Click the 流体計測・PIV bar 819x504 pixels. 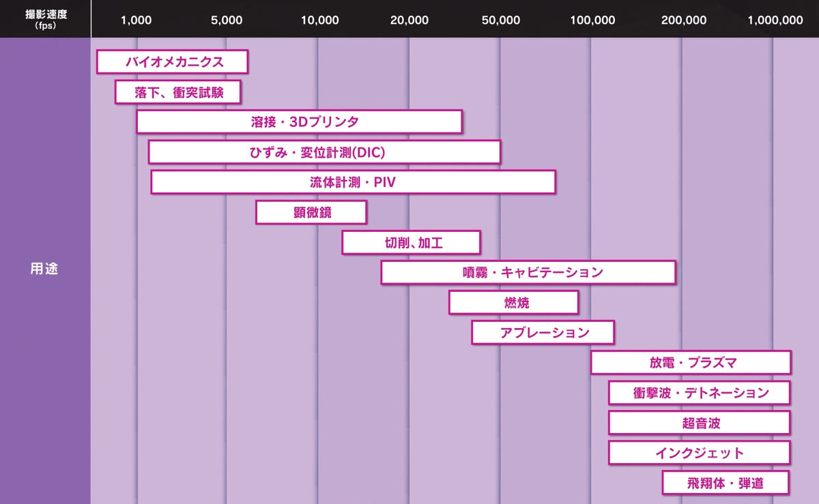coord(353,181)
